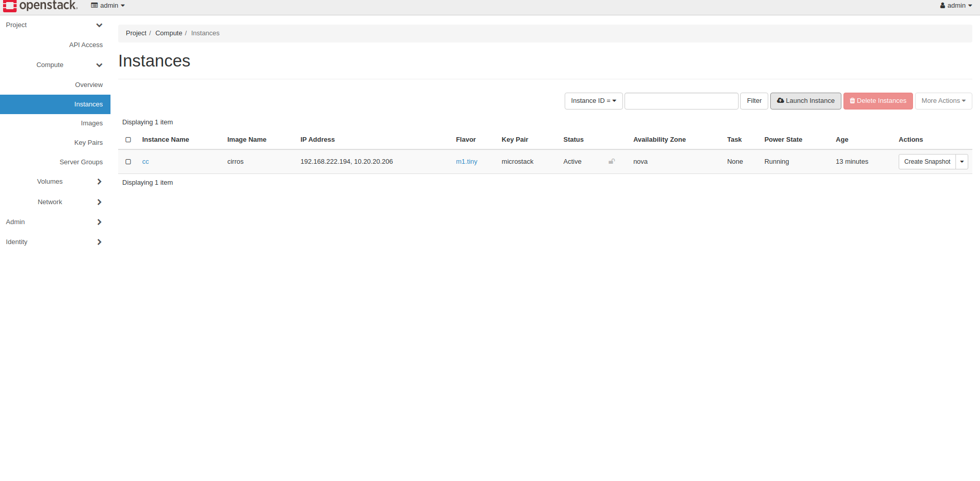Open the admin project selector in header
The image size is (980, 481).
point(108,6)
